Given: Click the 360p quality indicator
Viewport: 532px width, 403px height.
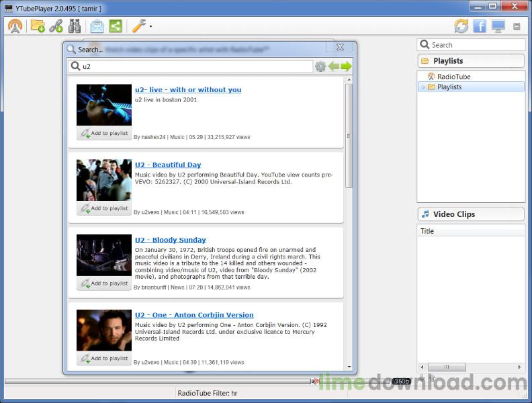Looking at the screenshot, I should (402, 382).
